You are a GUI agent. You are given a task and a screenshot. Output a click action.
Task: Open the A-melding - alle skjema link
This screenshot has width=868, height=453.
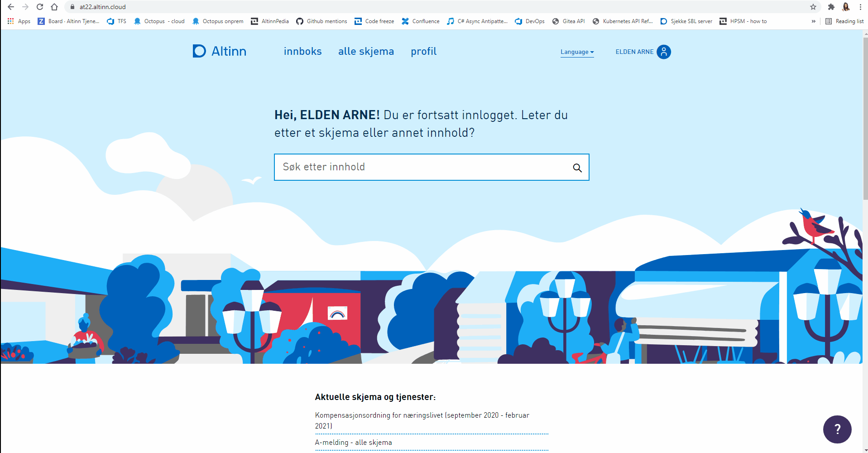(354, 443)
